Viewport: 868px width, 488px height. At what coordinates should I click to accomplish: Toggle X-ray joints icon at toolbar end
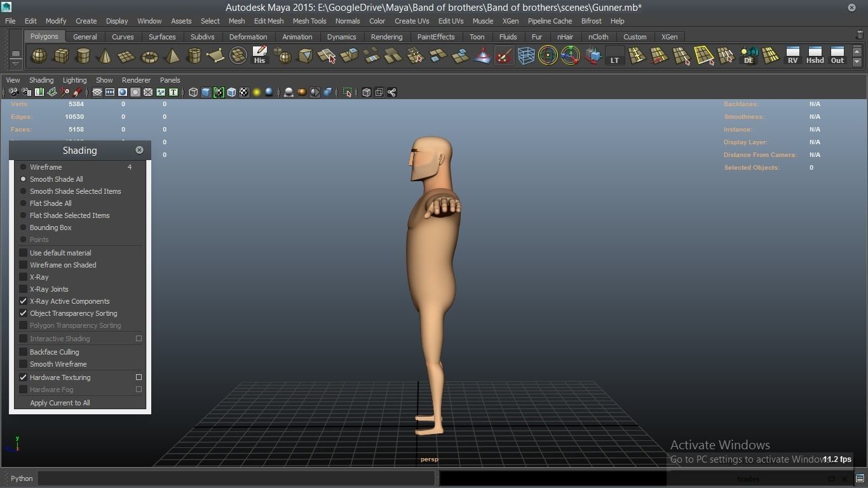392,92
